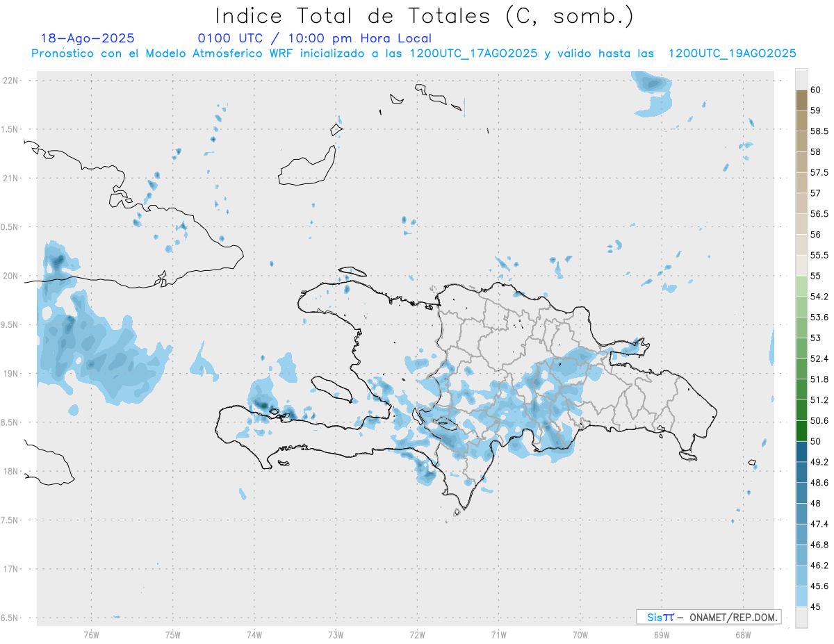Click the '21N' latitude label
Image resolution: width=834 pixels, height=644 pixels.
click(x=10, y=178)
